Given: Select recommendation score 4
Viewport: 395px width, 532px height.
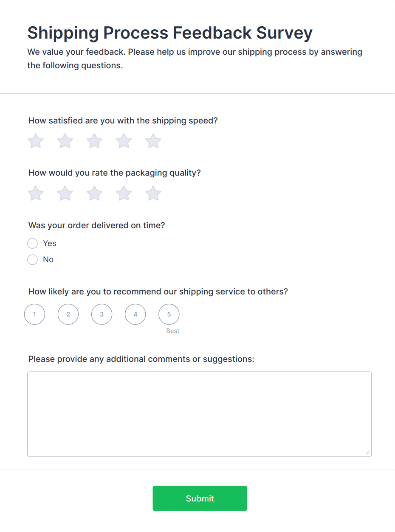Looking at the screenshot, I should click(135, 314).
